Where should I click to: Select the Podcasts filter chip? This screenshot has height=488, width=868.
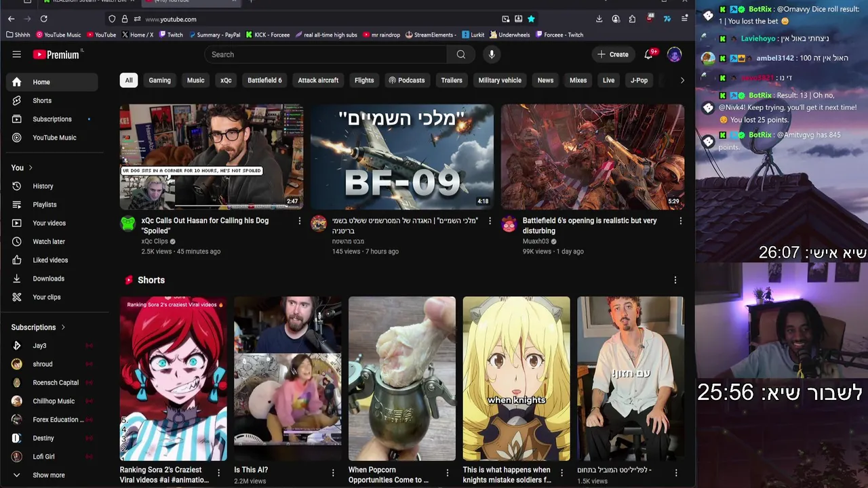(x=407, y=80)
